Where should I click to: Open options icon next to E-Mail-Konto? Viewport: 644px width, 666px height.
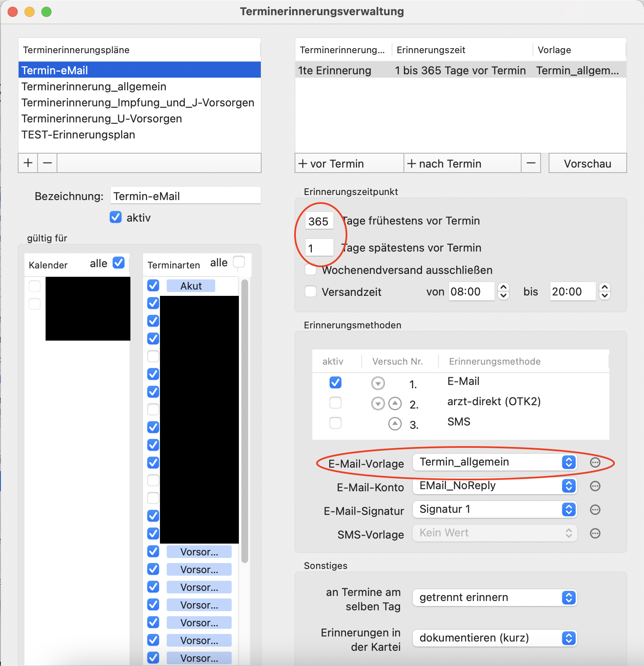pyautogui.click(x=595, y=486)
